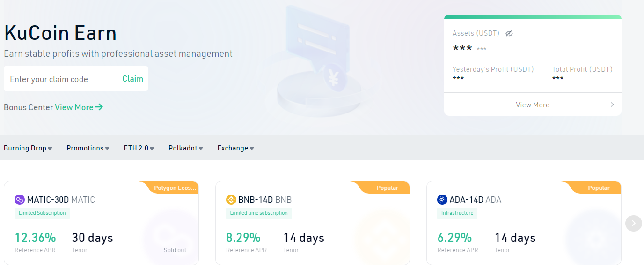Click the 6.29% Reference APR value
This screenshot has height=270, width=644.
coord(454,238)
